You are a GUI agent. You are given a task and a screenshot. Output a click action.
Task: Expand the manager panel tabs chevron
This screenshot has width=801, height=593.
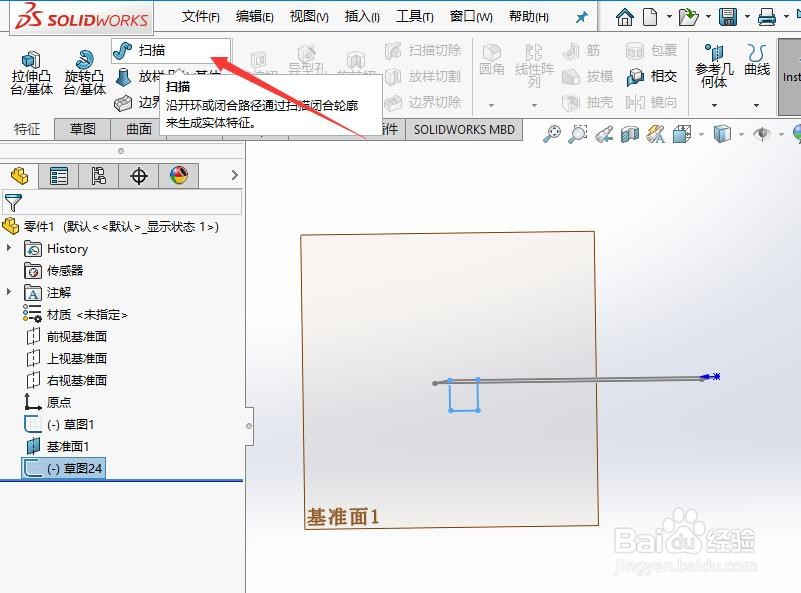coord(234,175)
